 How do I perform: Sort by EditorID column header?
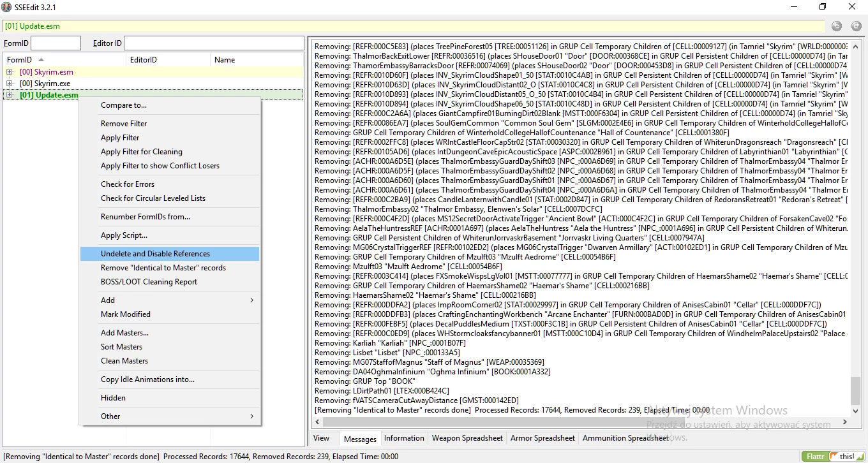pos(168,60)
